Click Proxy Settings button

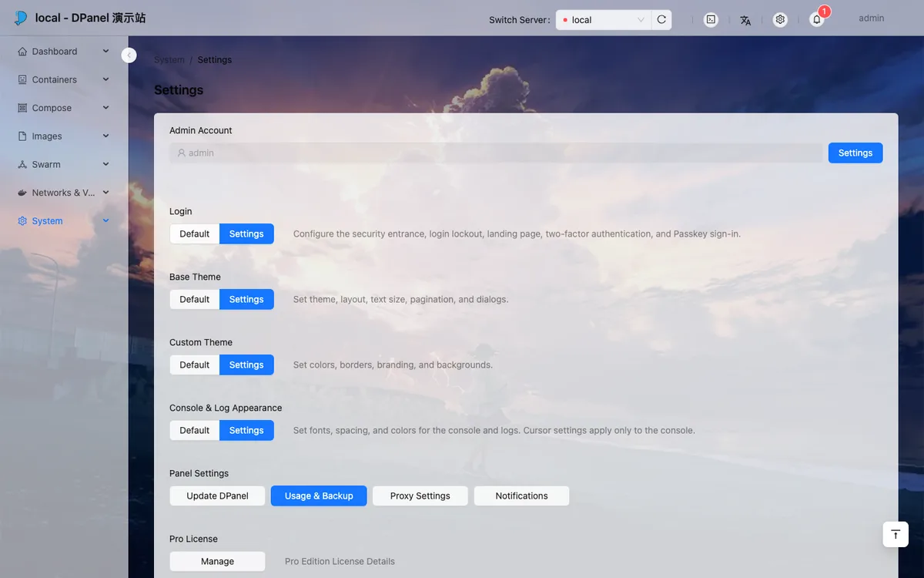coord(420,496)
